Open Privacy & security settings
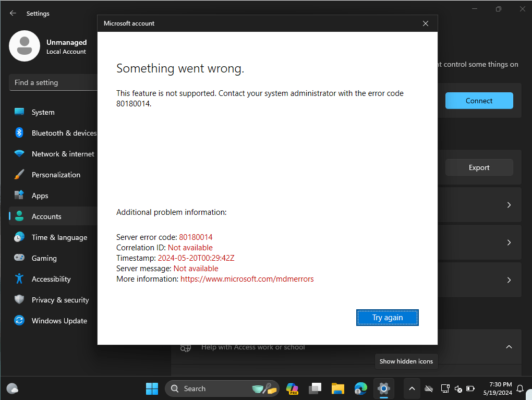Image resolution: width=532 pixels, height=400 pixels. tap(60, 300)
